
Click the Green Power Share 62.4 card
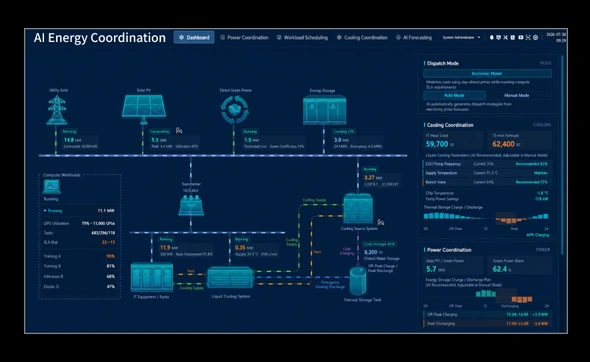tap(520, 265)
